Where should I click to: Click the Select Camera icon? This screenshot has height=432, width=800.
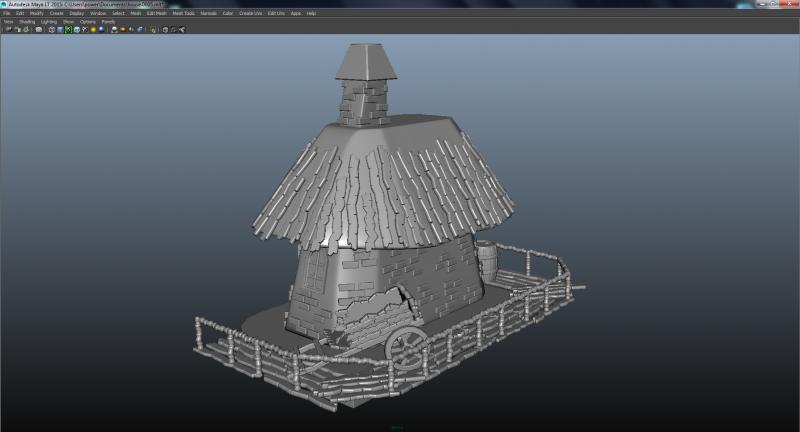[x=8, y=30]
